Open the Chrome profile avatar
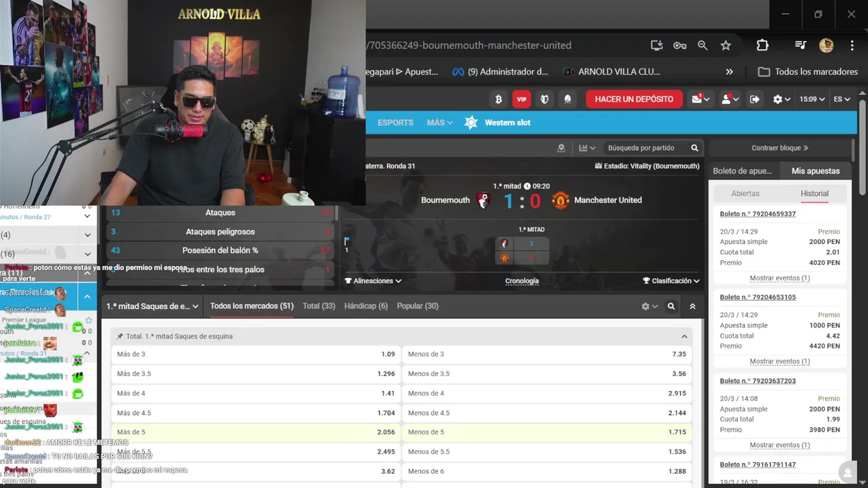The width and height of the screenshot is (868, 488). pyautogui.click(x=826, y=45)
